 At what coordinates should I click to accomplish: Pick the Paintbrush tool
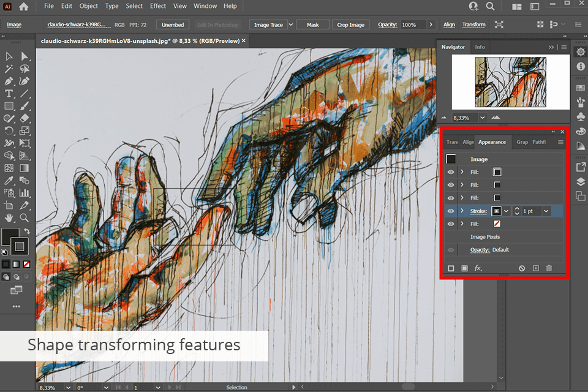[24, 106]
